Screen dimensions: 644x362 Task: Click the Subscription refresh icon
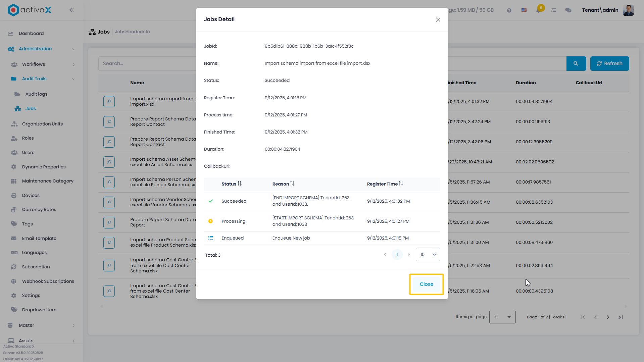[x=14, y=267]
